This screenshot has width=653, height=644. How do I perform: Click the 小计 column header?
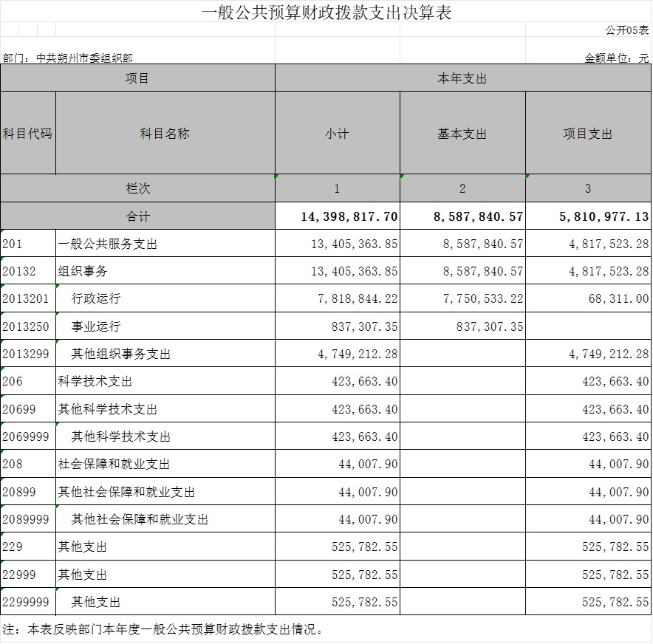(338, 133)
